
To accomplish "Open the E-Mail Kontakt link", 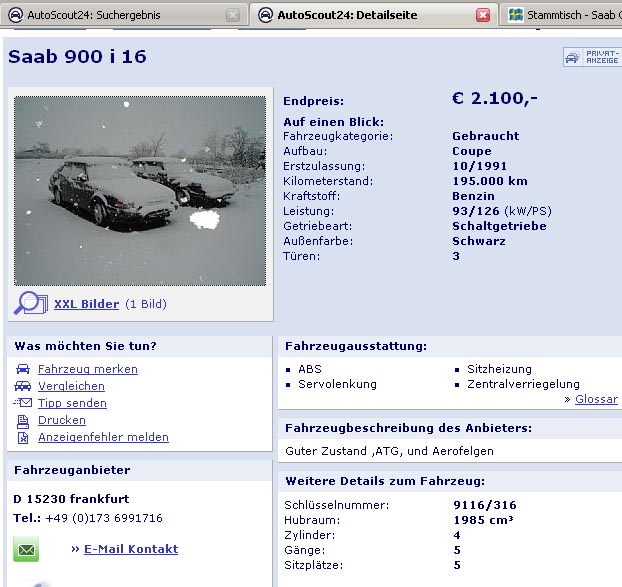I will (131, 549).
